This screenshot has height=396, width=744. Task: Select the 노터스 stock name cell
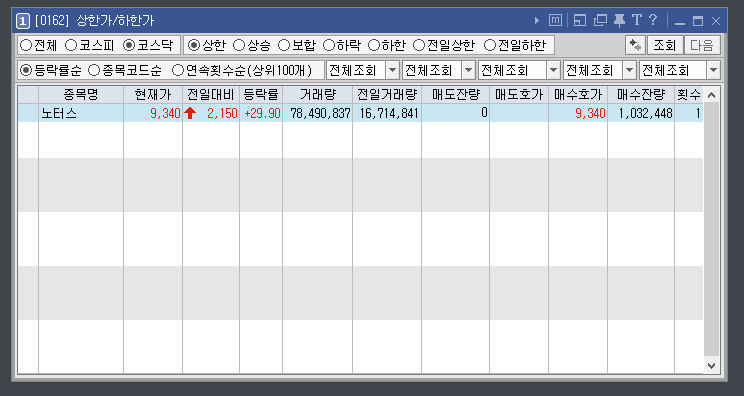click(x=81, y=113)
